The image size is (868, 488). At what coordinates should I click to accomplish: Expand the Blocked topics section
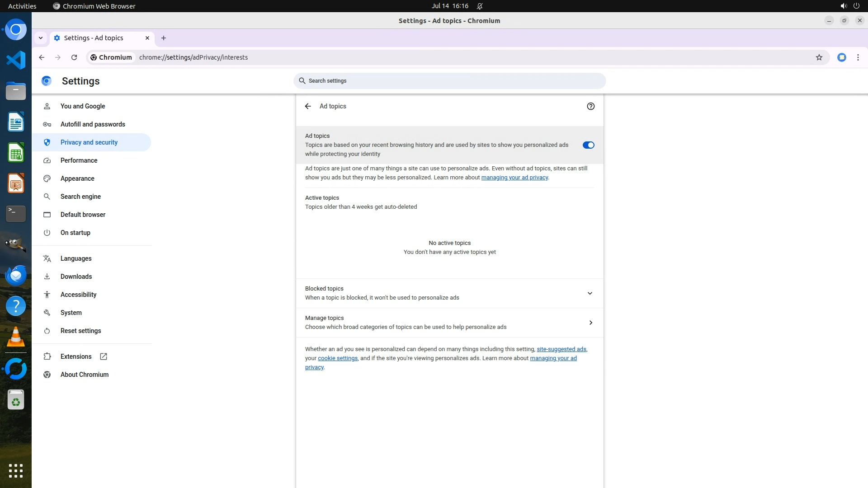(590, 293)
